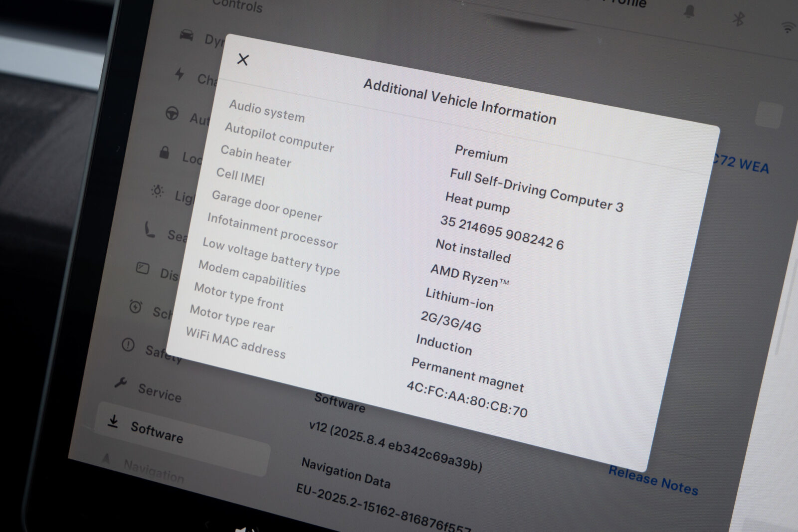
Task: Open the Service menu item
Action: tap(160, 393)
